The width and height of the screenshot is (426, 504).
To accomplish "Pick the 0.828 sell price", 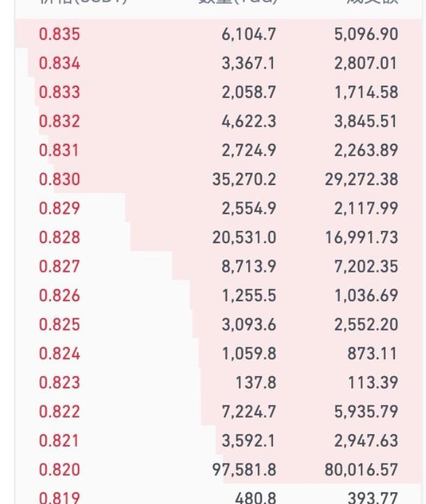I will tap(59, 237).
